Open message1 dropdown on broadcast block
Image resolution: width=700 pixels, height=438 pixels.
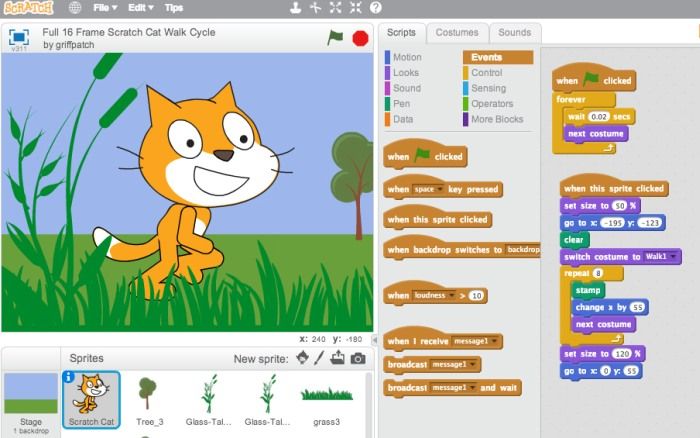point(454,365)
